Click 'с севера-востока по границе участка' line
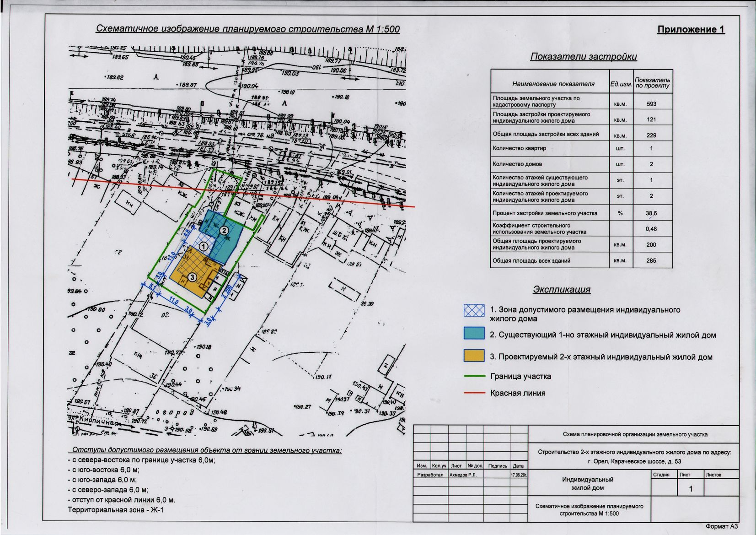Viewport: 756px width, 535px height. click(x=141, y=460)
